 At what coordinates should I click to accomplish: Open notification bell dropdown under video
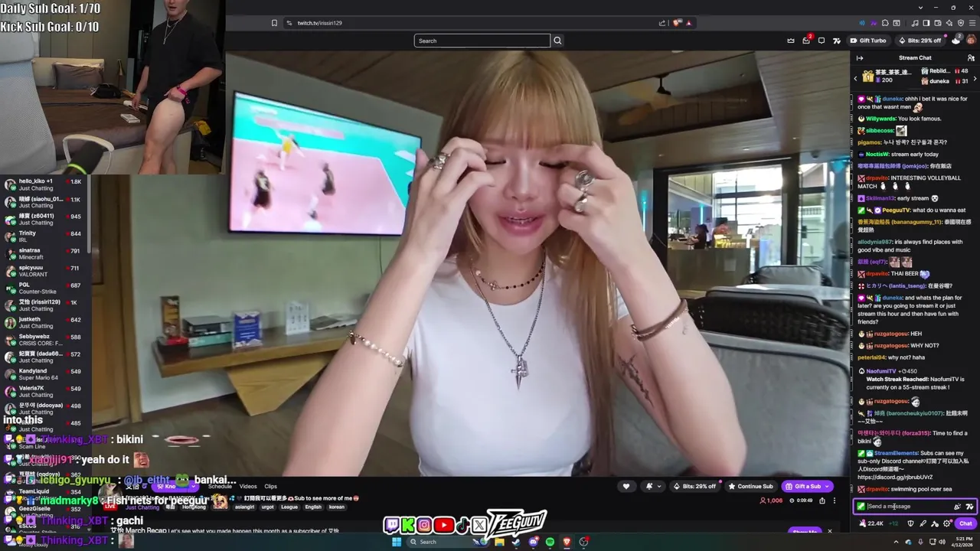pos(652,486)
